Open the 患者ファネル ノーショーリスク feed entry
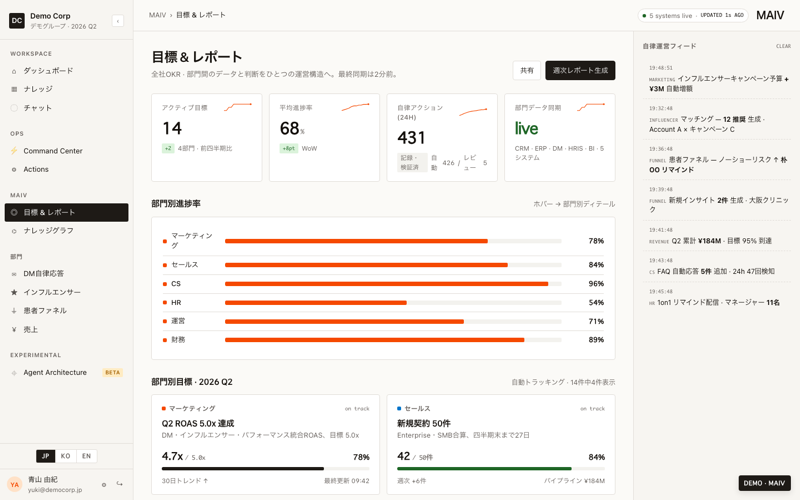This screenshot has height=500, width=800. coord(719,160)
